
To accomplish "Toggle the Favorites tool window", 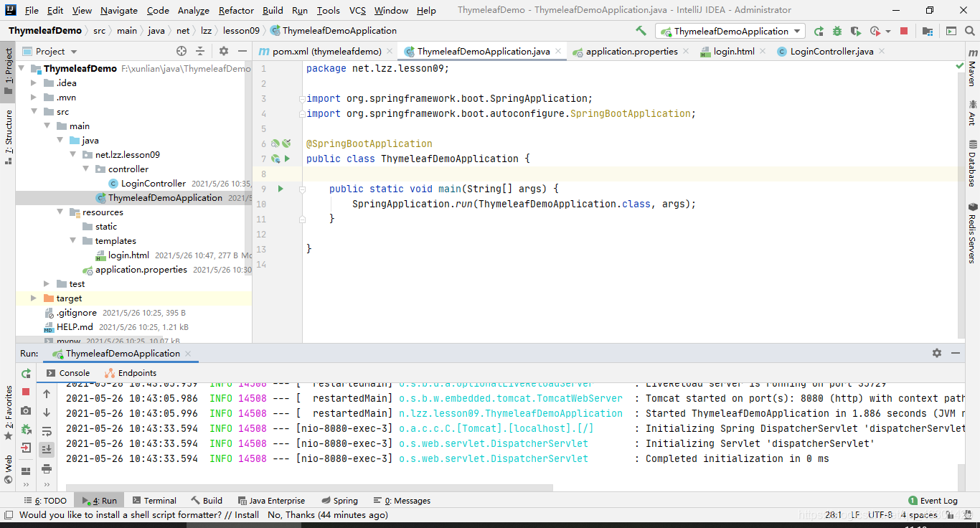I will click(8, 412).
